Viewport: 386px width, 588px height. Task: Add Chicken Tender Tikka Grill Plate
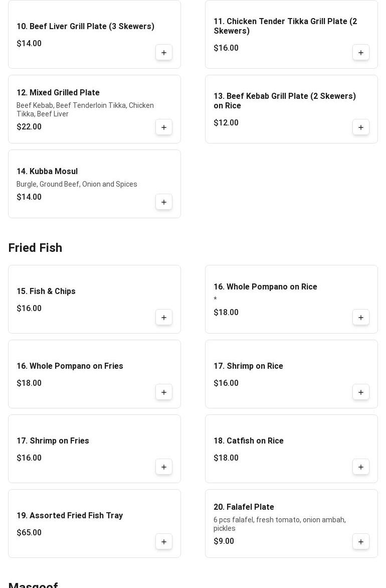361,53
